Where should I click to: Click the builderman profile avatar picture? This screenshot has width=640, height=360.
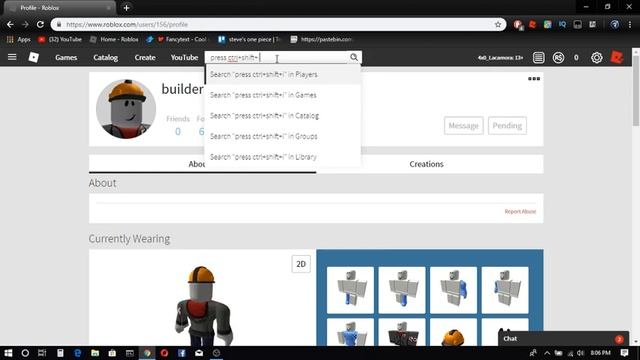(126, 109)
